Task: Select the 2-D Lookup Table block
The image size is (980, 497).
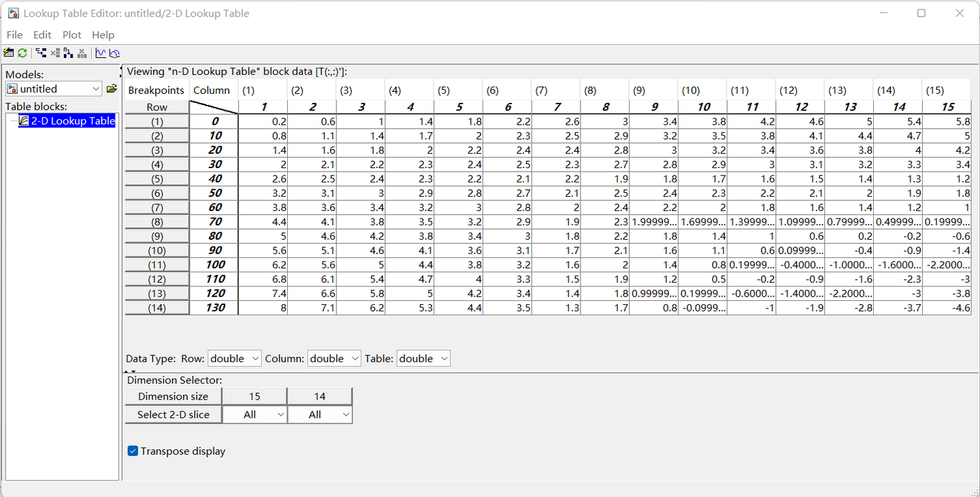Action: 67,121
